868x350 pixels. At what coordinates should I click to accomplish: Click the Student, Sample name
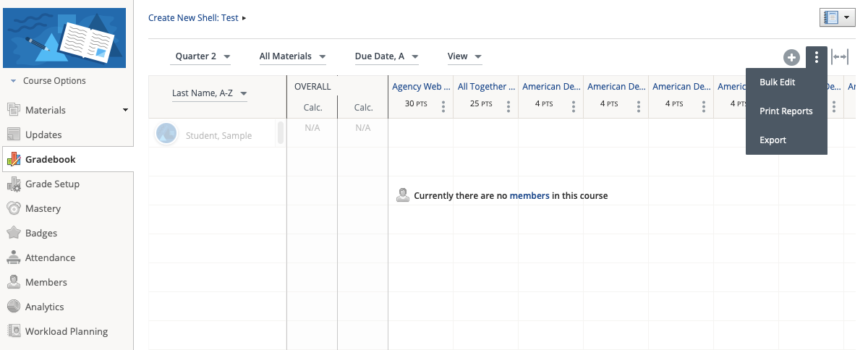[218, 135]
